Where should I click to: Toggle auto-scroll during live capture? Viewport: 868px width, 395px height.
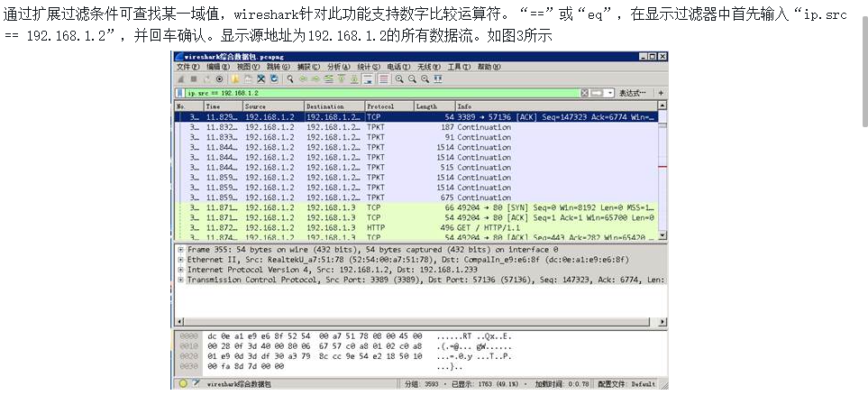coord(368,79)
